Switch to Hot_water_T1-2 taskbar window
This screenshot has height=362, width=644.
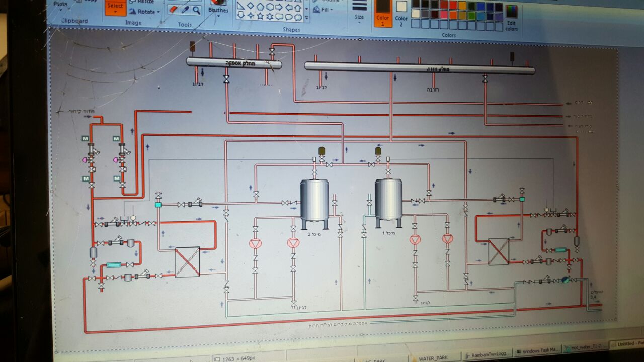coord(586,347)
